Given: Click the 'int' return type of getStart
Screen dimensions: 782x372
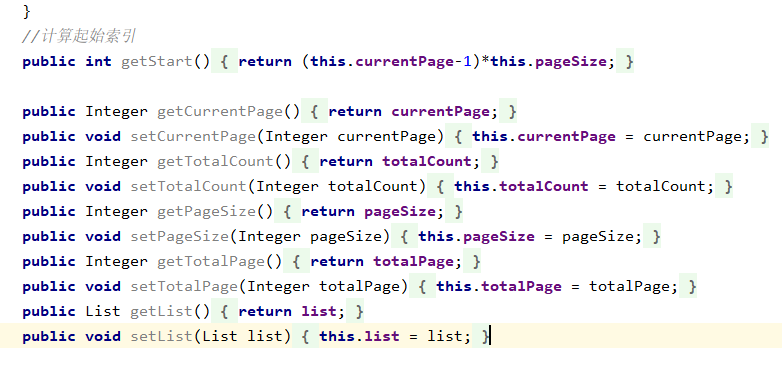Looking at the screenshot, I should 98,61.
